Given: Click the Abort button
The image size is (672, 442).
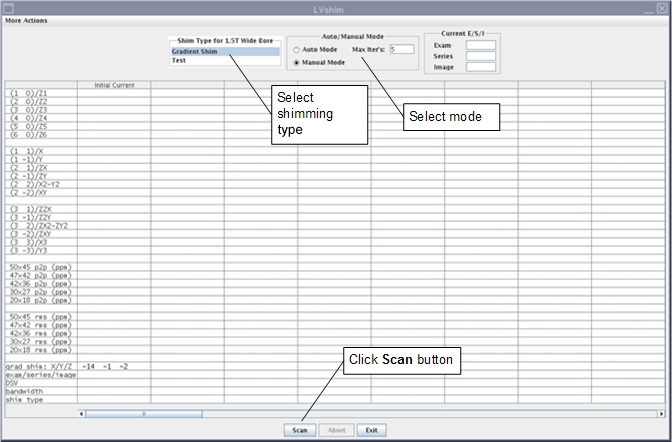Looking at the screenshot, I should coord(336,430).
